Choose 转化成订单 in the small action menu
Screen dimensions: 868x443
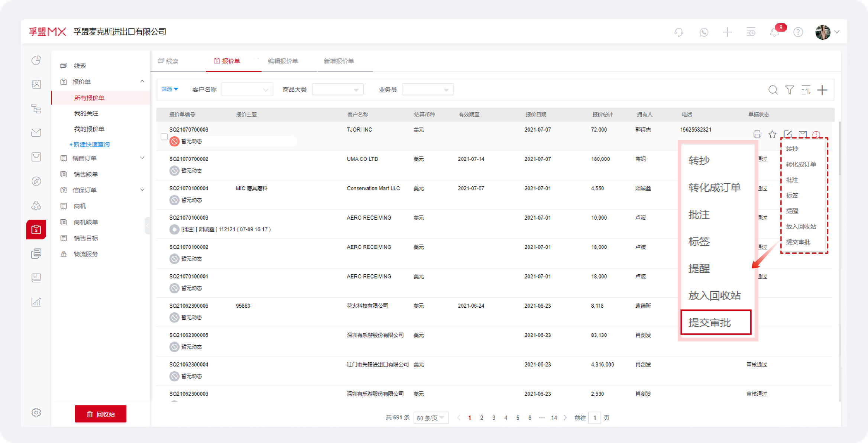801,164
